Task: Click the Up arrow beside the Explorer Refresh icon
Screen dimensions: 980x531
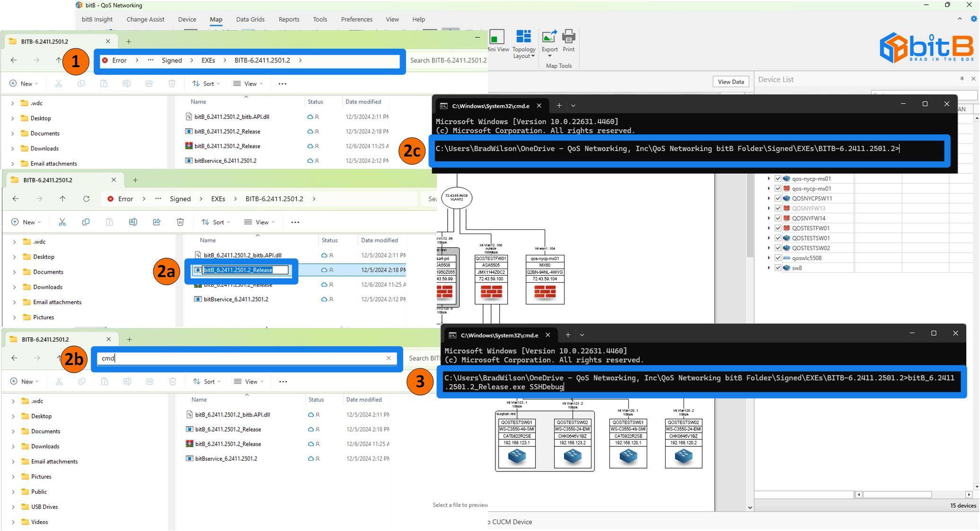Action: (62, 199)
